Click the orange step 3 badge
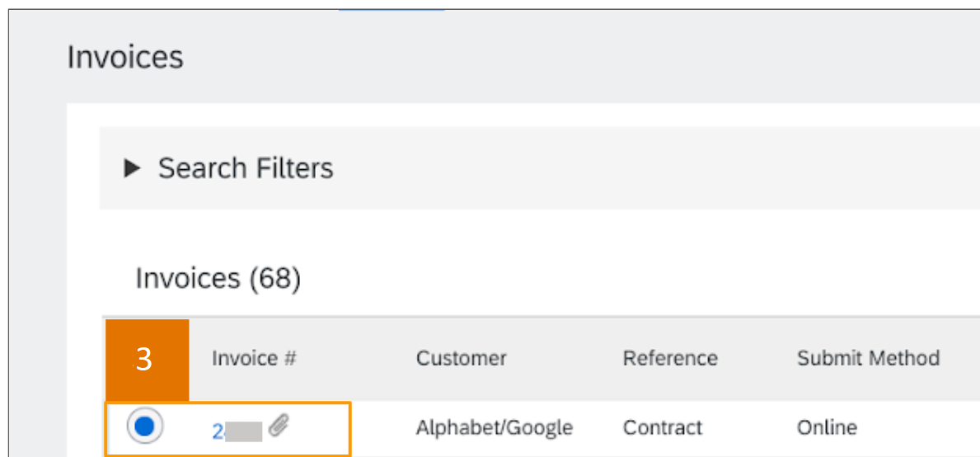This screenshot has width=980, height=457. point(148,360)
